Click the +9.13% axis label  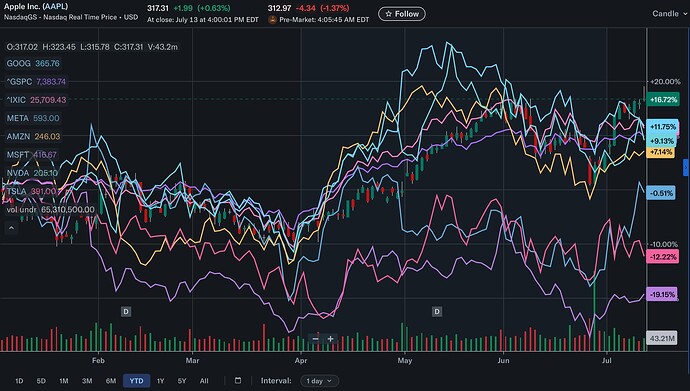(661, 141)
